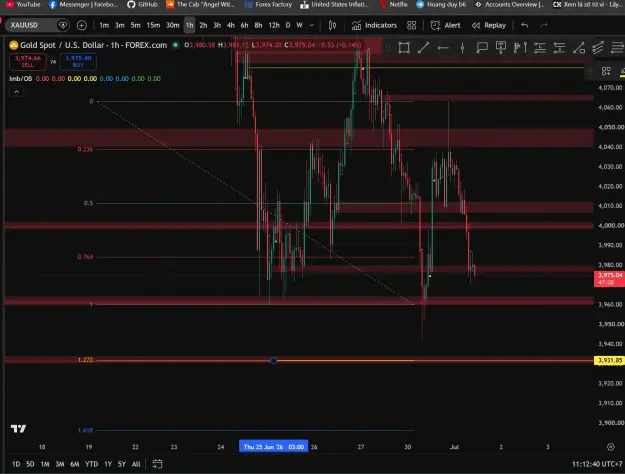Viewport: 625px width, 474px height.
Task: Open the candlestick chart type selector
Action: pyautogui.click(x=332, y=26)
